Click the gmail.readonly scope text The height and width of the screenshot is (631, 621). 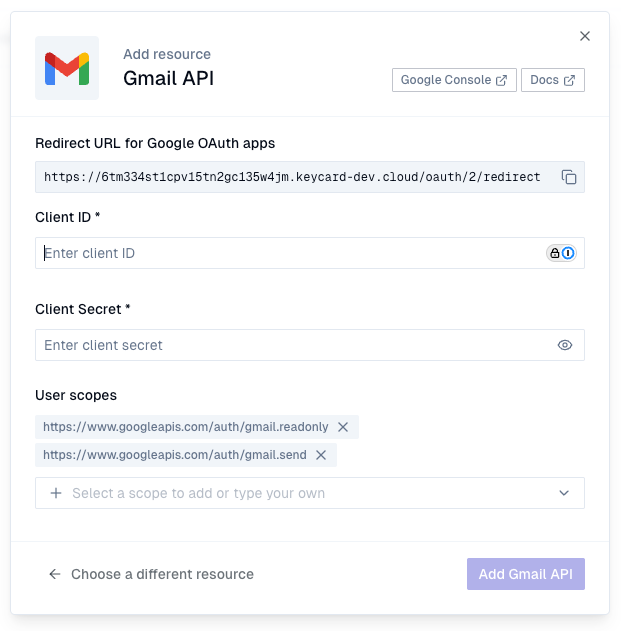(186, 427)
